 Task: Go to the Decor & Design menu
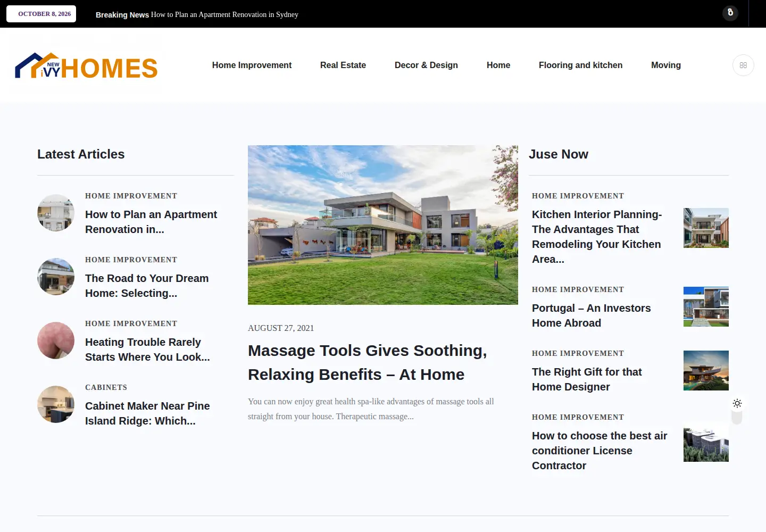tap(426, 65)
